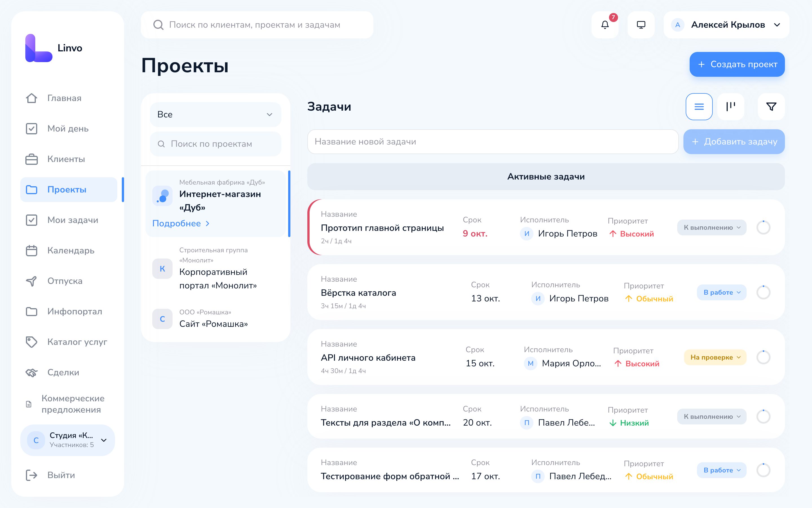The width and height of the screenshot is (812, 508).
Task: Open Каталог услуг section
Action: pos(69,342)
